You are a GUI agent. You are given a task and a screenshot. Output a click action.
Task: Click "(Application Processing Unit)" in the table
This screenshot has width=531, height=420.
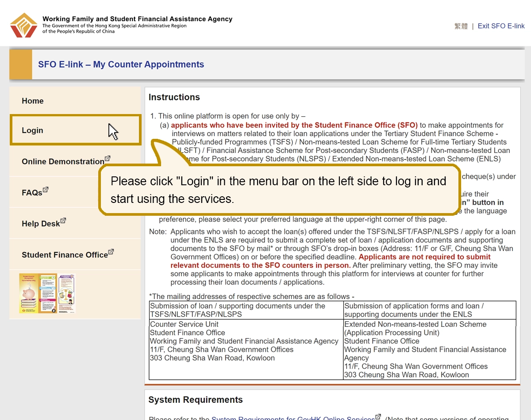[x=392, y=332]
